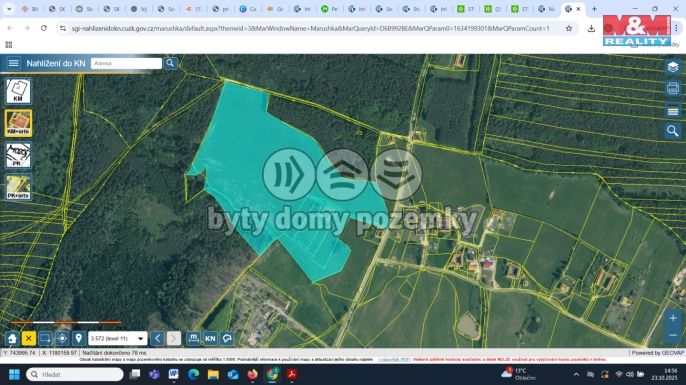Click the search magnifier on right sidebar
The width and height of the screenshot is (686, 385).
(672, 131)
